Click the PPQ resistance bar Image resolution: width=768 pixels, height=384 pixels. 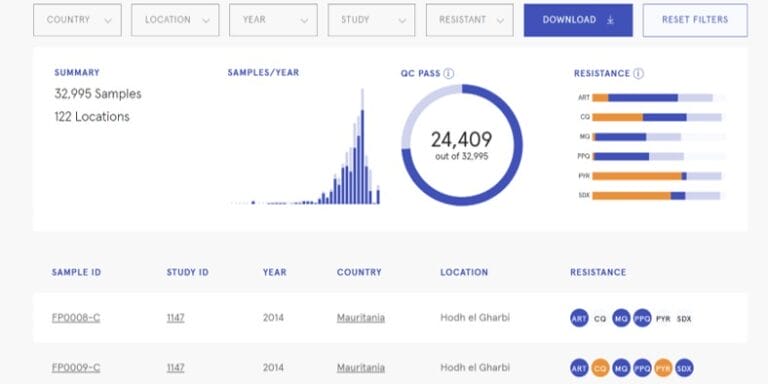tap(659, 157)
